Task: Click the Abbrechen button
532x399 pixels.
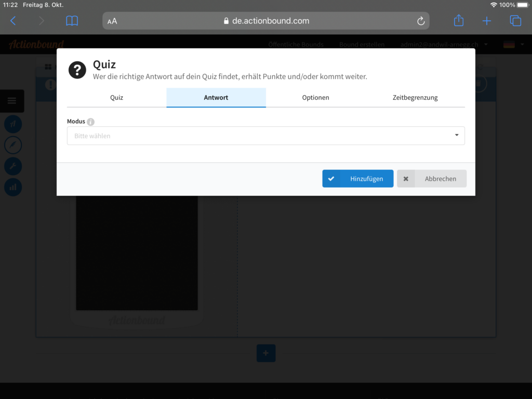Action: point(432,179)
